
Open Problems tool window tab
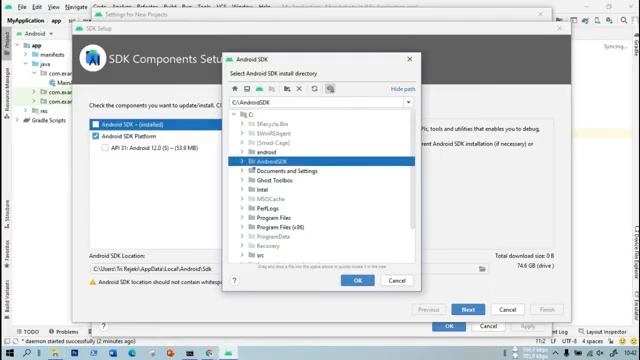[x=64, y=331]
